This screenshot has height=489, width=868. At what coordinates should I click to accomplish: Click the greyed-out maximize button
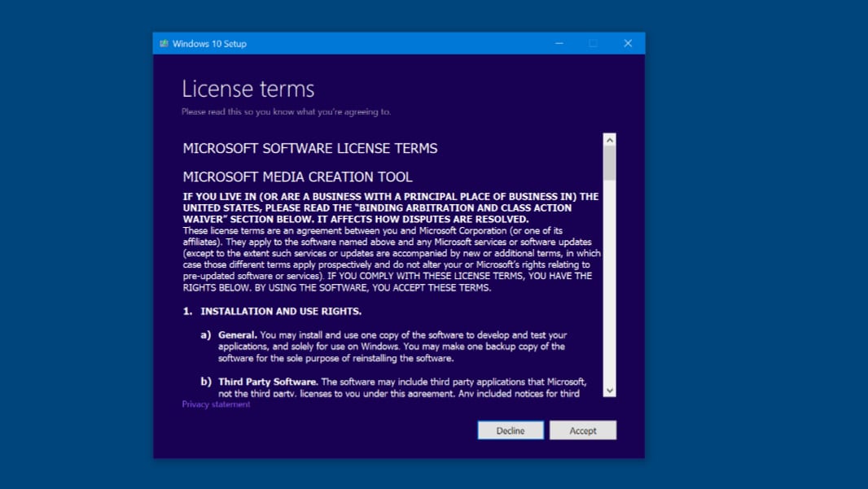pyautogui.click(x=593, y=43)
